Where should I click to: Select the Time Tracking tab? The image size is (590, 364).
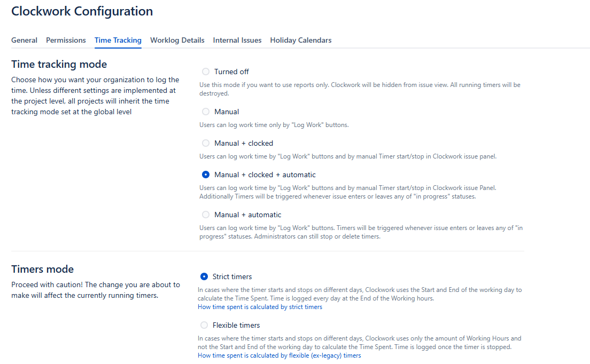point(118,40)
